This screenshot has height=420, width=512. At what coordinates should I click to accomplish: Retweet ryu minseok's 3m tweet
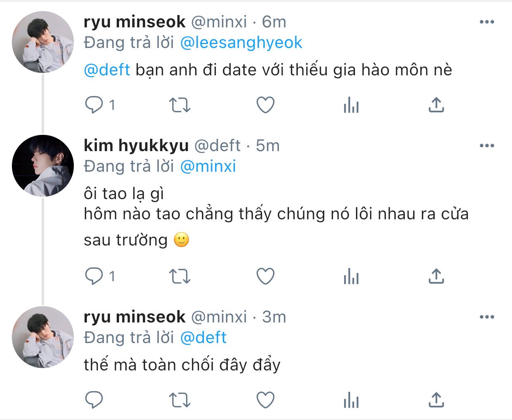coord(180,400)
